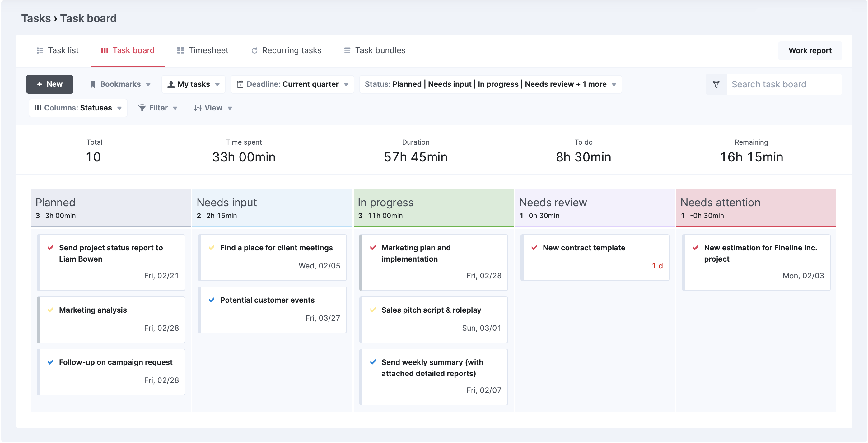868x443 pixels.
Task: Open Columns: Statuses dropdown
Action: click(x=78, y=108)
